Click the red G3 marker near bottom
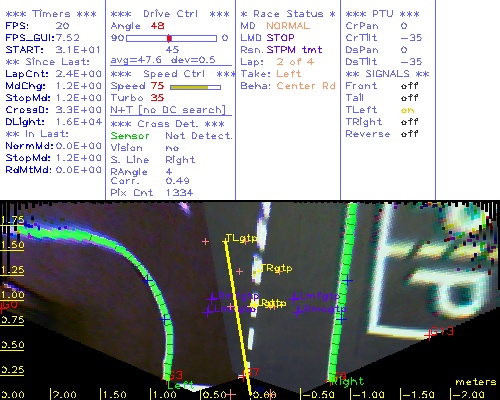This screenshot has height=400, width=500. tap(174, 376)
